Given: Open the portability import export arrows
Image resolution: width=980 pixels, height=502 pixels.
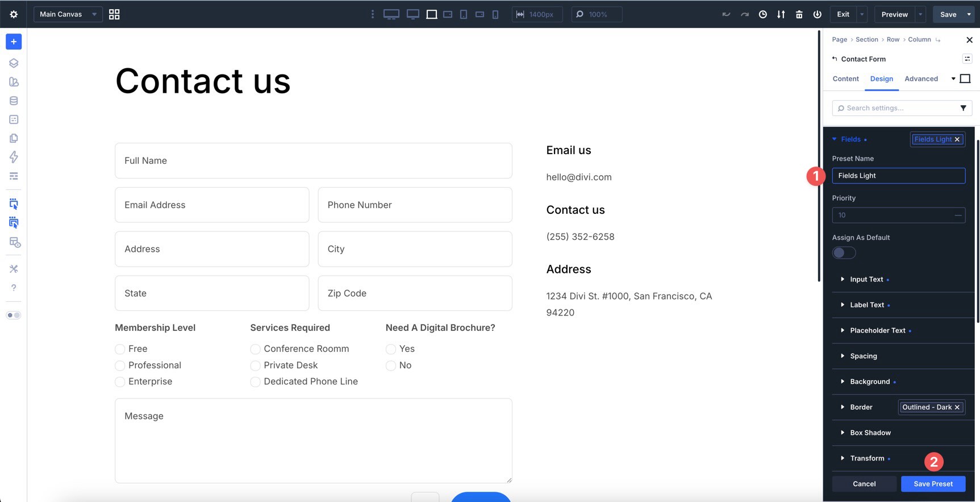Looking at the screenshot, I should (x=781, y=14).
